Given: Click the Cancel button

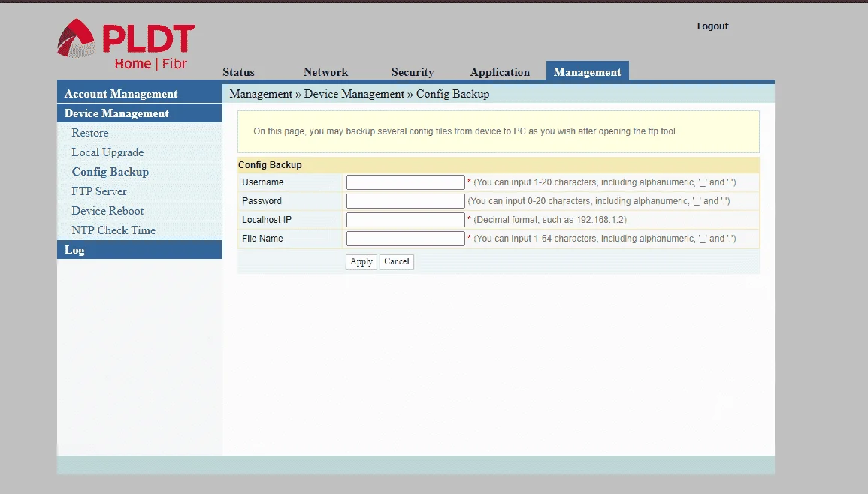Looking at the screenshot, I should click(396, 261).
